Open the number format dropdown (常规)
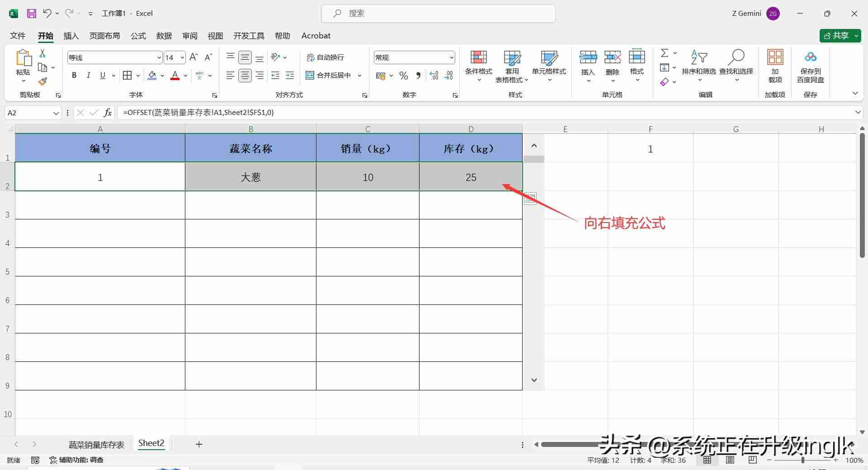Screen dimensions: 868x470 pyautogui.click(x=451, y=57)
